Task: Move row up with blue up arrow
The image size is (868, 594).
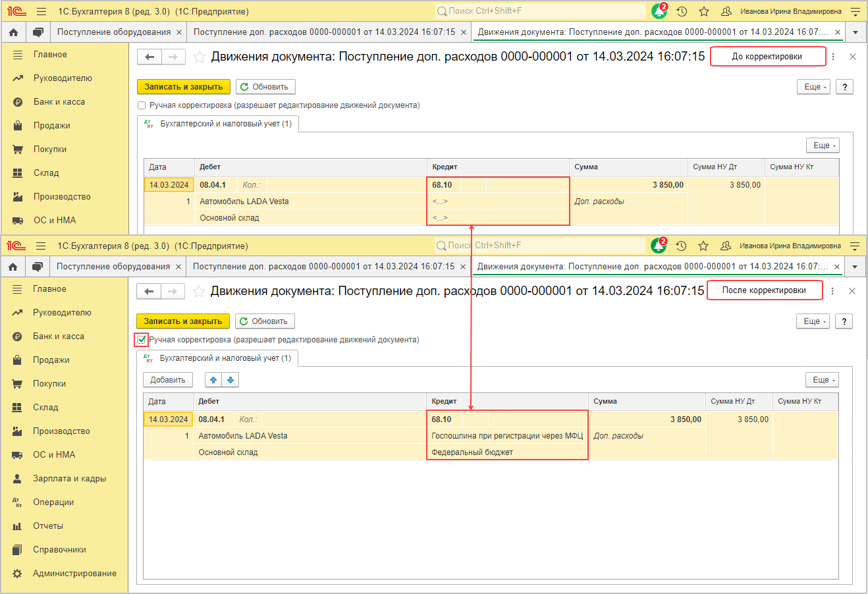Action: (213, 380)
